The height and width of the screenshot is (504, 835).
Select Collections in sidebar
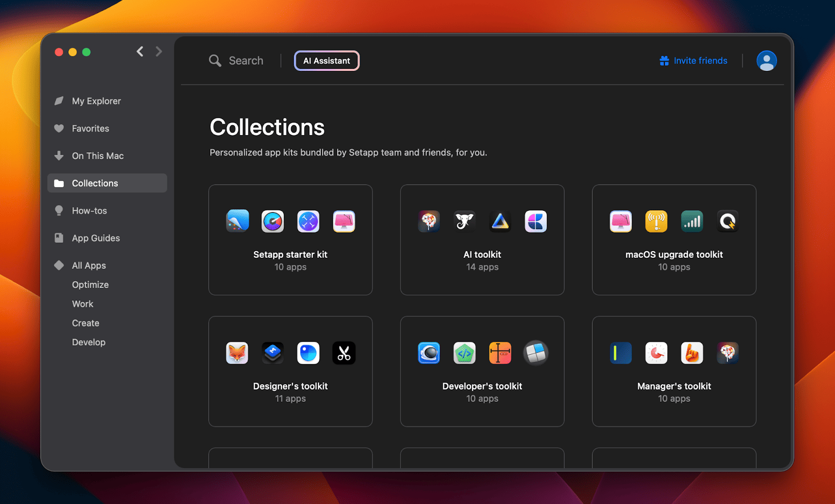108,183
